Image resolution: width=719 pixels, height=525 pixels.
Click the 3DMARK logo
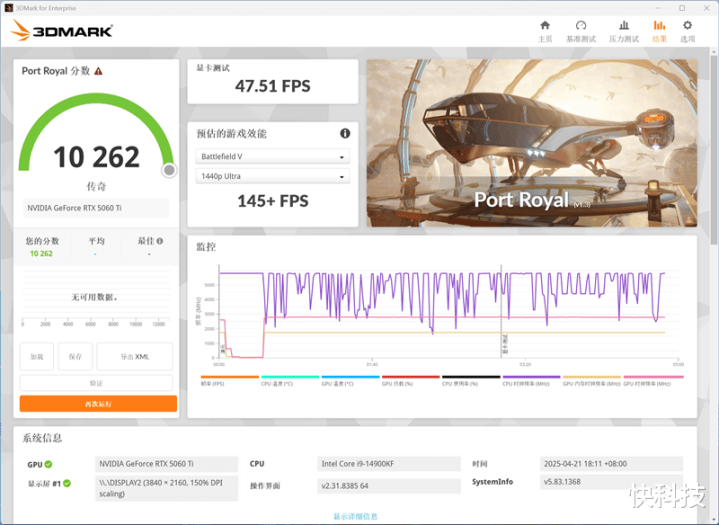point(62,31)
